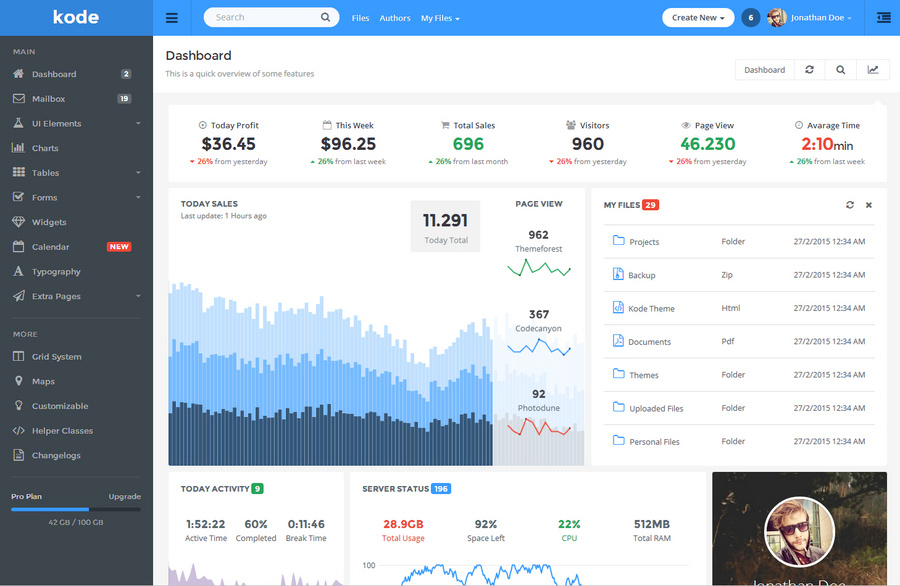
Task: Click the 11.291 Today Total box
Action: 445,226
